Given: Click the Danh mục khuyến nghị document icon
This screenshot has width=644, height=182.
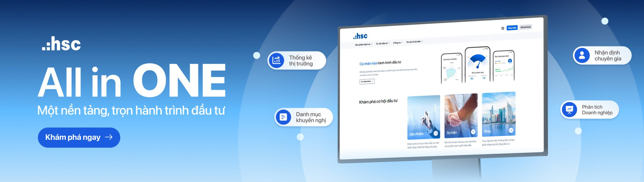Looking at the screenshot, I should pos(283,117).
